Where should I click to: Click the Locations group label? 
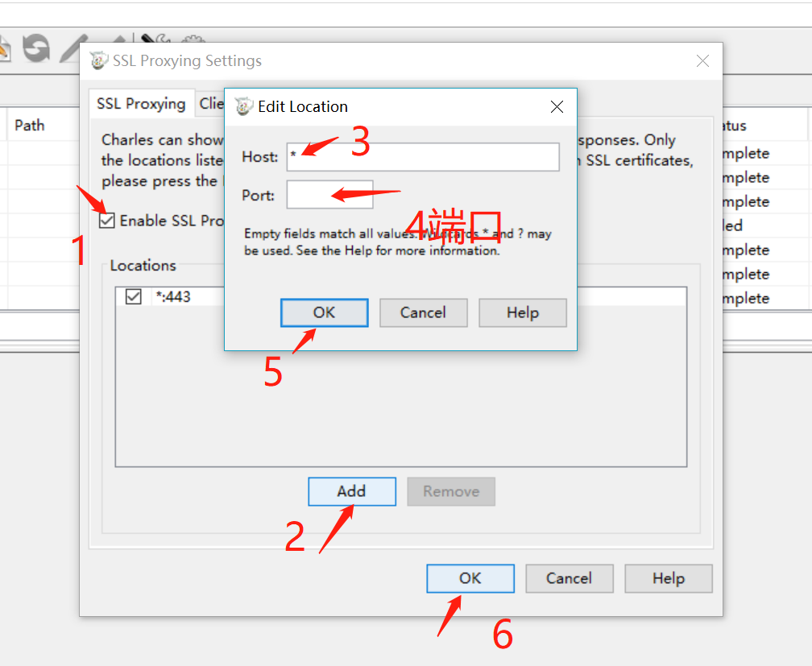(143, 266)
